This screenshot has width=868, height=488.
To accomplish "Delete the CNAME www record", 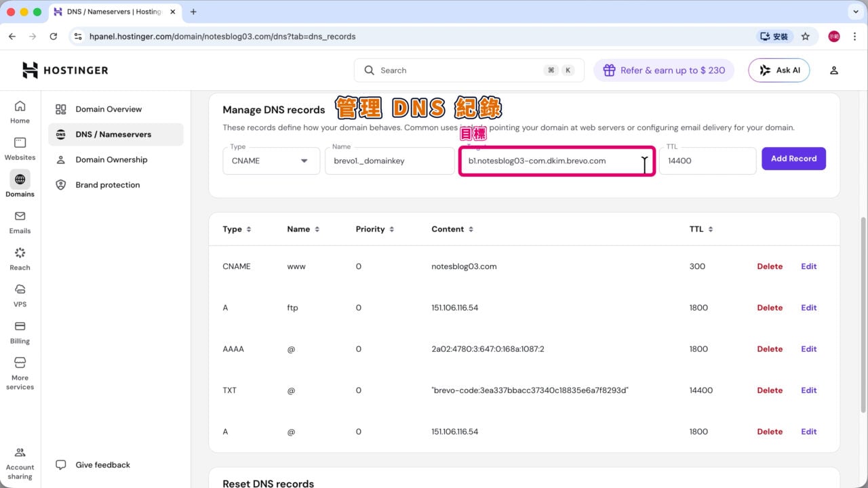I will [770, 266].
